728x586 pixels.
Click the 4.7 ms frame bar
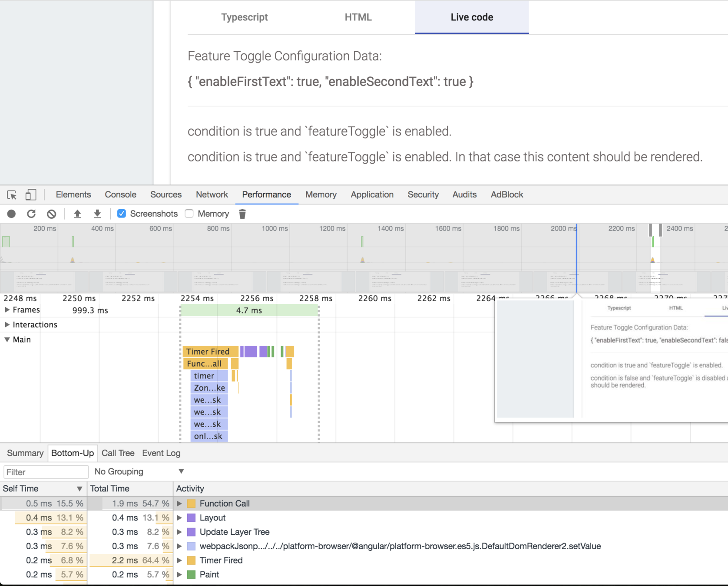[x=249, y=310]
